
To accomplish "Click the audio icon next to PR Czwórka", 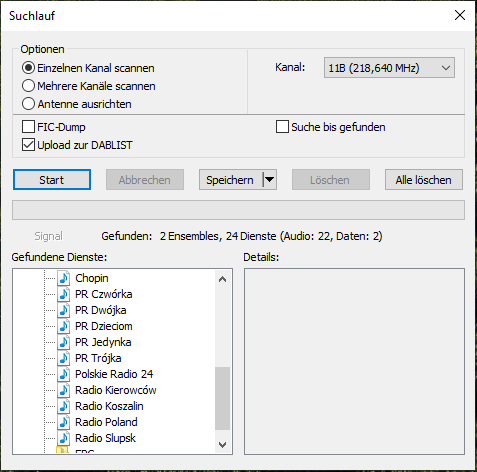I will click(63, 294).
